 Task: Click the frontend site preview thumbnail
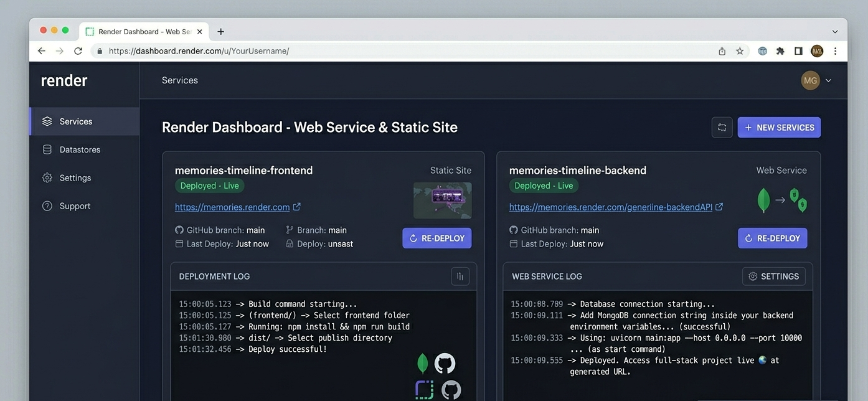click(x=443, y=200)
